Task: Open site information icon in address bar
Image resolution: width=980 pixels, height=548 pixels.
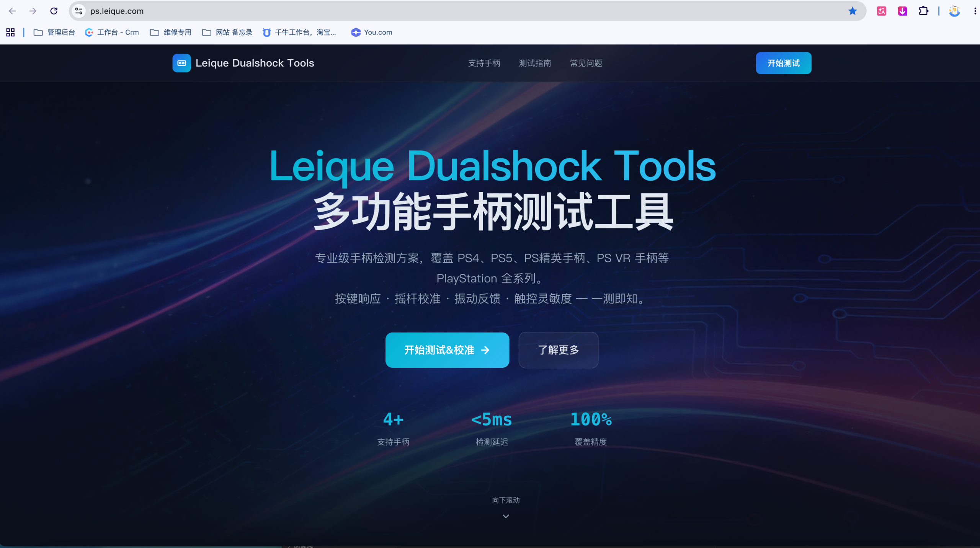Action: point(79,11)
